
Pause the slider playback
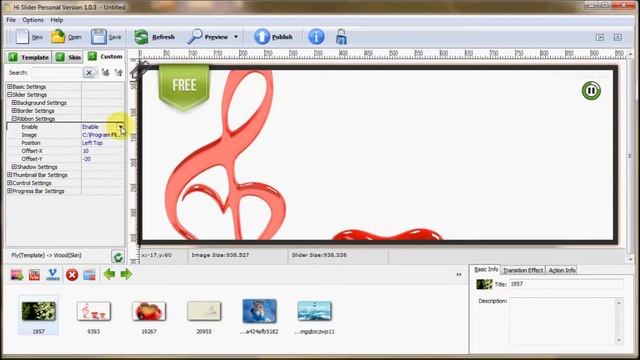tap(591, 91)
